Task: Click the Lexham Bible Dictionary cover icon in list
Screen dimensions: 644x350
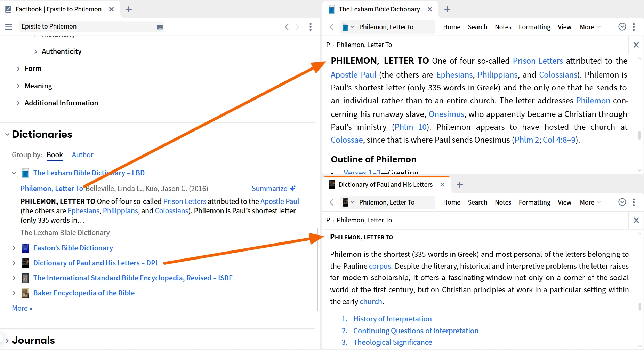Action: 25,173
